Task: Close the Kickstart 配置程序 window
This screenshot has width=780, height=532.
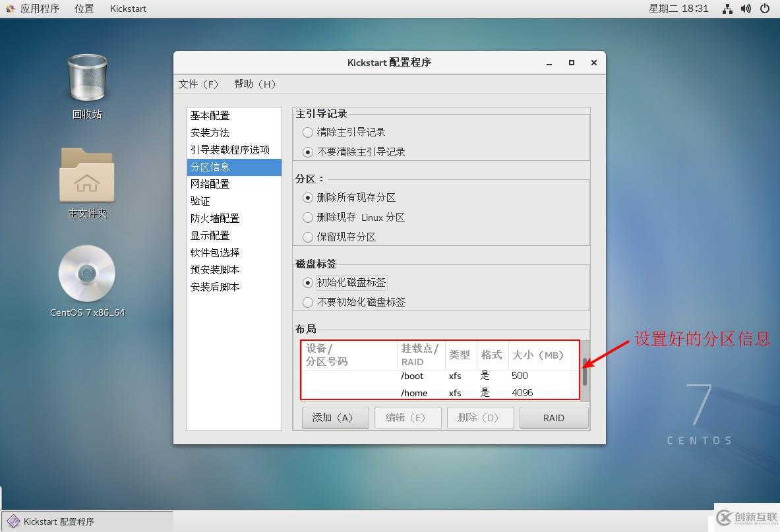Action: 594,63
